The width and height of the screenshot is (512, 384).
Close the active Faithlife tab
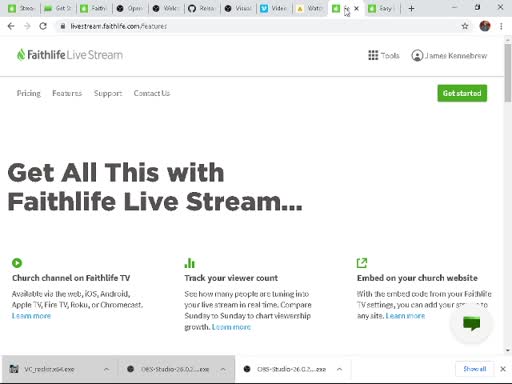[x=356, y=9]
